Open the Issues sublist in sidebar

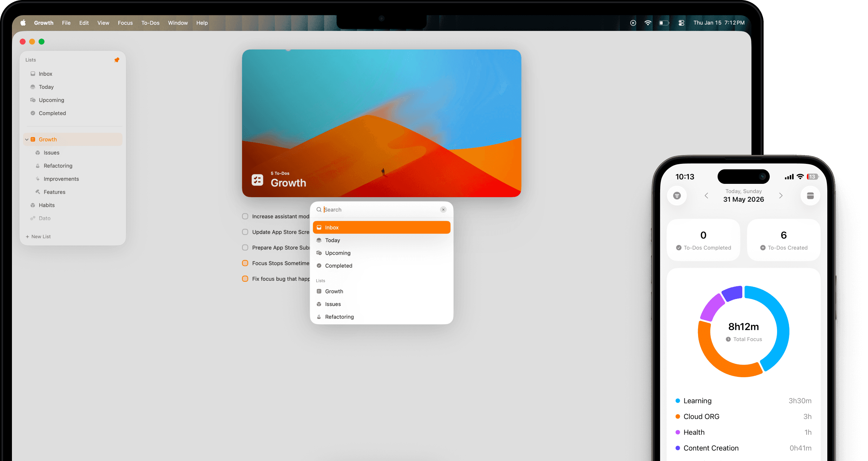[x=73, y=153]
